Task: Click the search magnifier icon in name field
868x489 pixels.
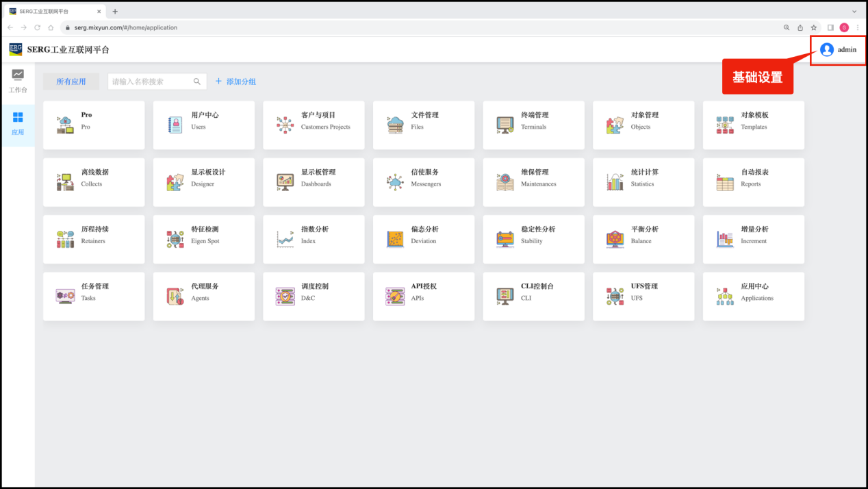Action: (x=197, y=81)
